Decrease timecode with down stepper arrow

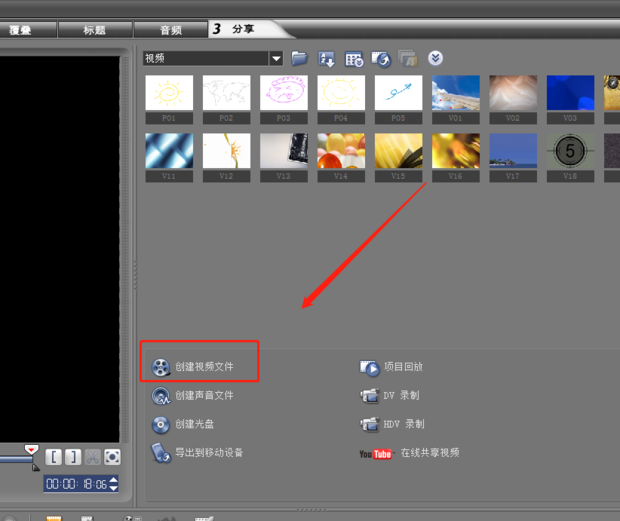[113, 488]
